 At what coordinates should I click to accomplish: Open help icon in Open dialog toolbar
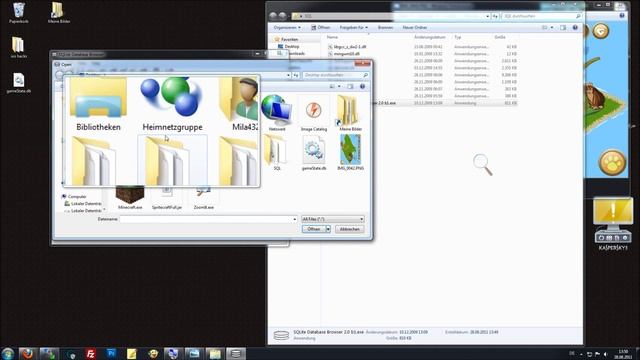click(x=362, y=87)
